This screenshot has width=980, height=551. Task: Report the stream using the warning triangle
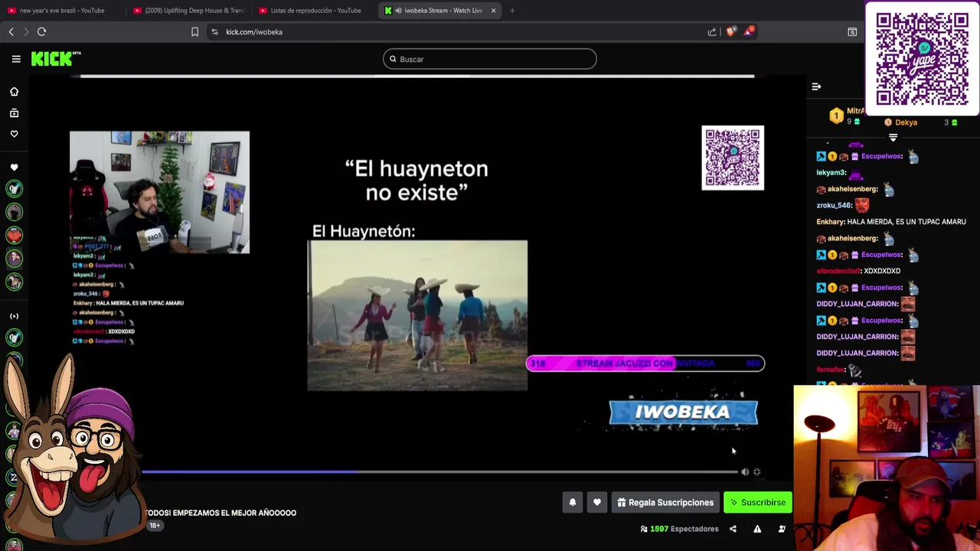pyautogui.click(x=757, y=529)
